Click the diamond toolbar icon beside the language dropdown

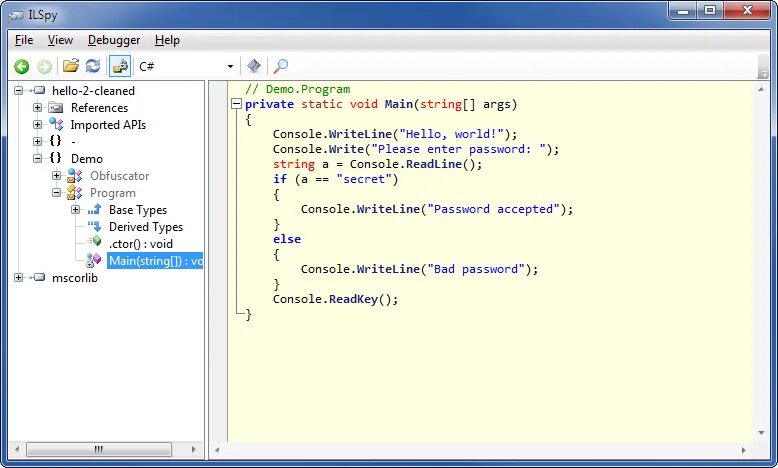point(254,66)
